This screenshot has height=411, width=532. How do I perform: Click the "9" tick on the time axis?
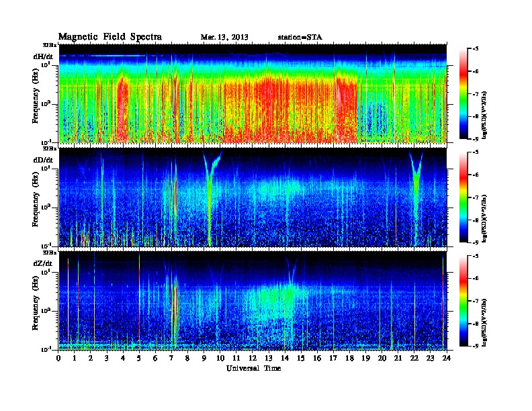pyautogui.click(x=204, y=358)
